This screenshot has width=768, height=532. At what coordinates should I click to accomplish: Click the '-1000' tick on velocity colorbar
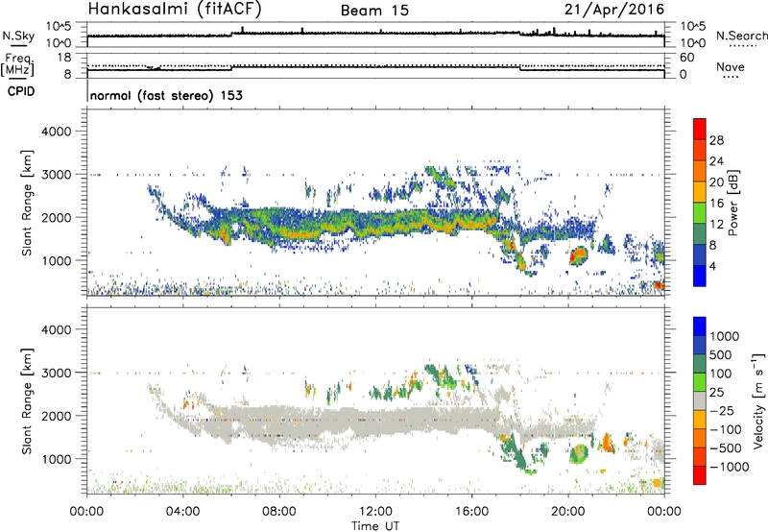[x=729, y=467]
